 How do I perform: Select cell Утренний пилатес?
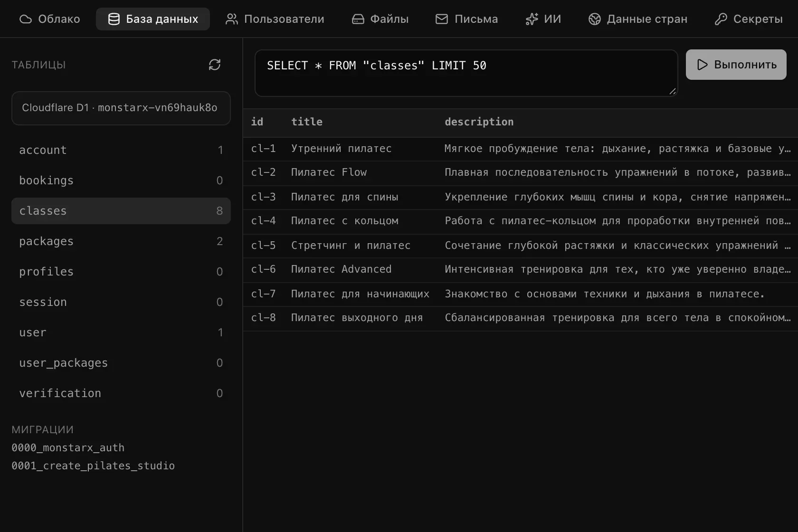tap(341, 149)
